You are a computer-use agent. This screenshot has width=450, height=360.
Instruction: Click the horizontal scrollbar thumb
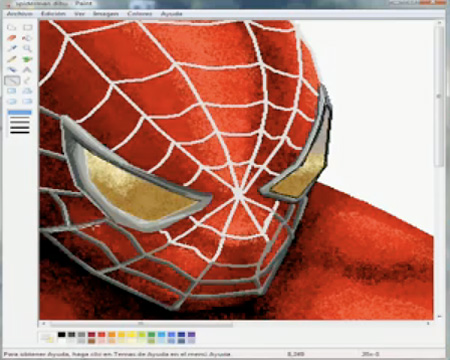click(141, 324)
